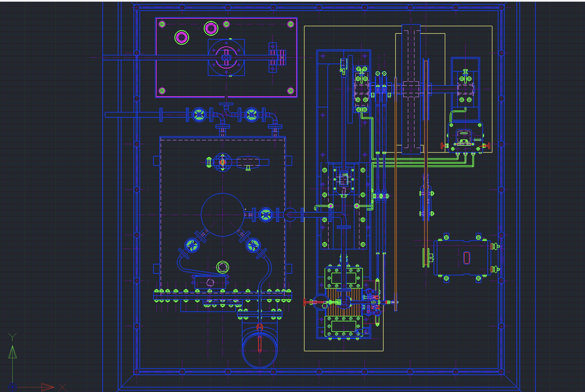Pick the lower-right diagonal valve handwheel
585x392 pixels.
click(253, 245)
